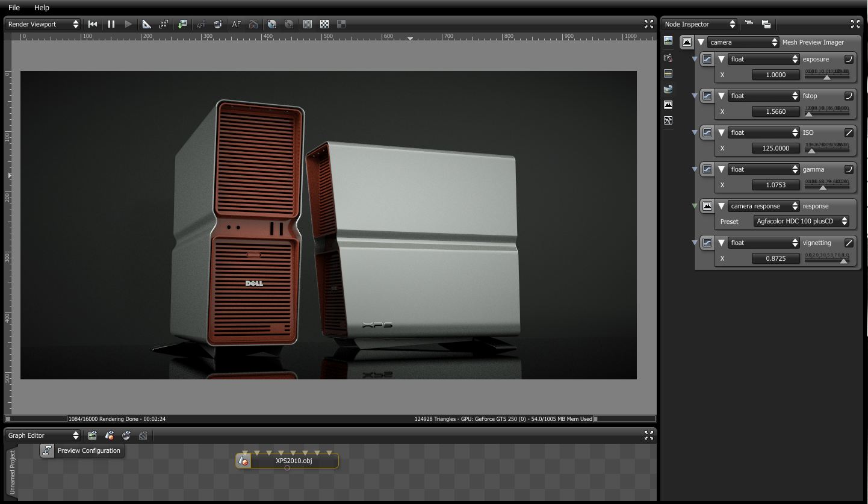This screenshot has width=868, height=504.
Task: Select the blue cylinder icon in inspector sidebar
Action: pyautogui.click(x=668, y=89)
